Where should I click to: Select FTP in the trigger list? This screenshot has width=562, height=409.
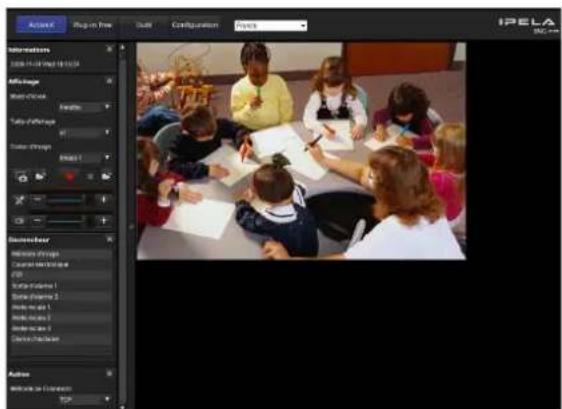61,275
